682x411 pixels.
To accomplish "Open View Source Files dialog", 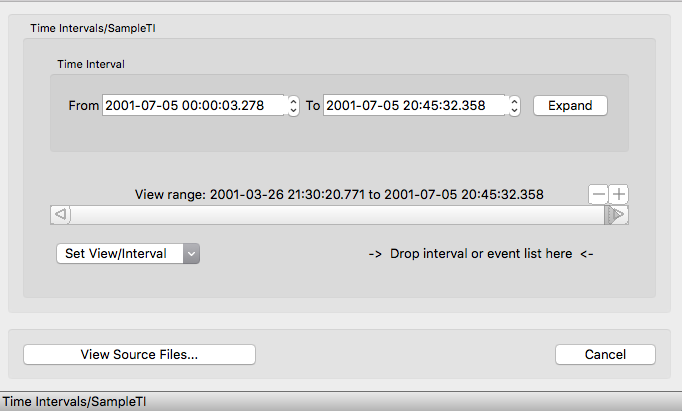I will 139,354.
